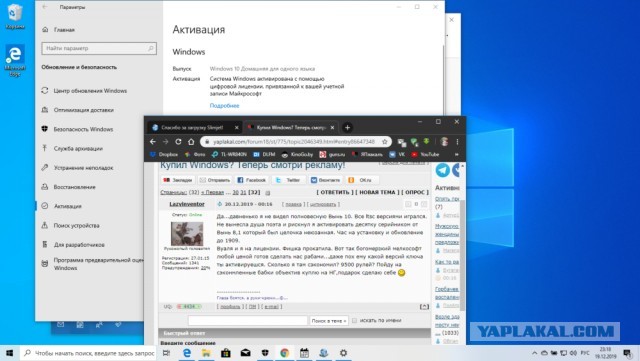The image size is (640, 361).
Task: Select Активация in Settings sidebar
Action: (62, 206)
